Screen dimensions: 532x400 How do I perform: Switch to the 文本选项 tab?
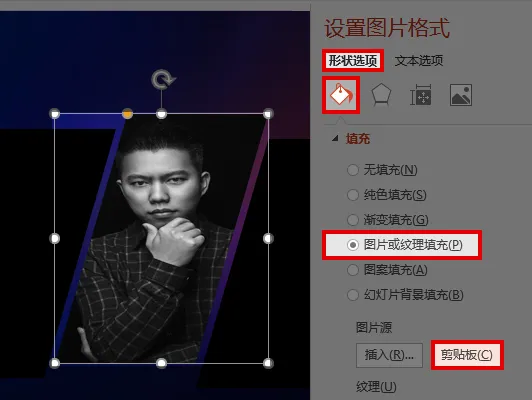pyautogui.click(x=419, y=61)
